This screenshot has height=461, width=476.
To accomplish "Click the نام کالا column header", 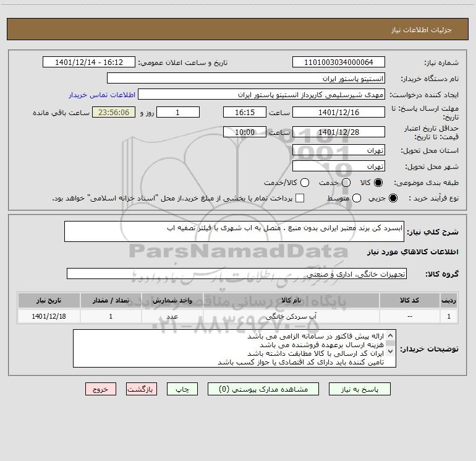I will coord(291,300).
